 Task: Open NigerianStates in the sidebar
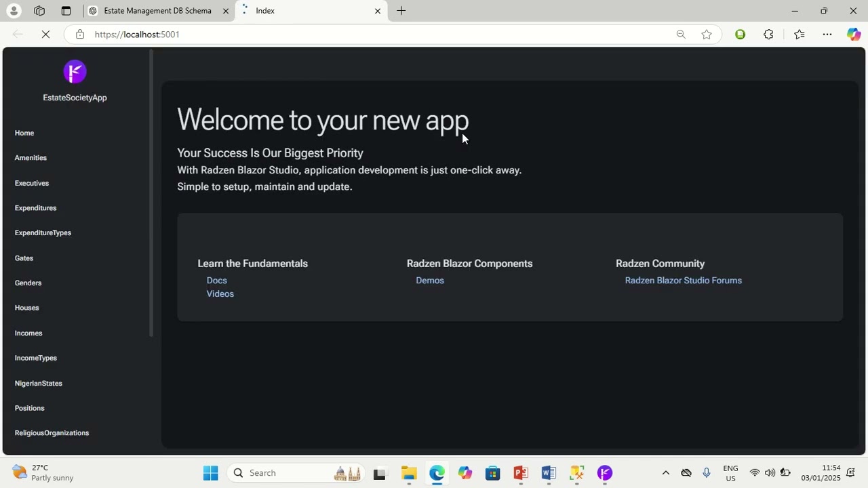(38, 384)
